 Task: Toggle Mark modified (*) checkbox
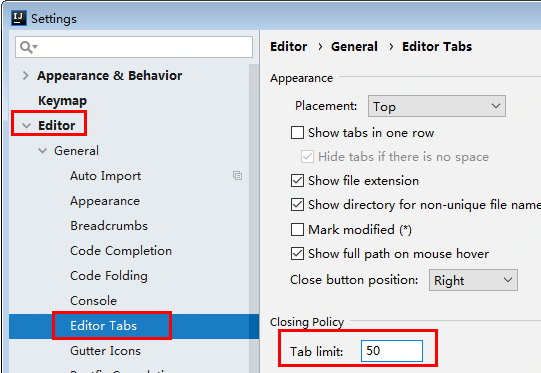297,229
